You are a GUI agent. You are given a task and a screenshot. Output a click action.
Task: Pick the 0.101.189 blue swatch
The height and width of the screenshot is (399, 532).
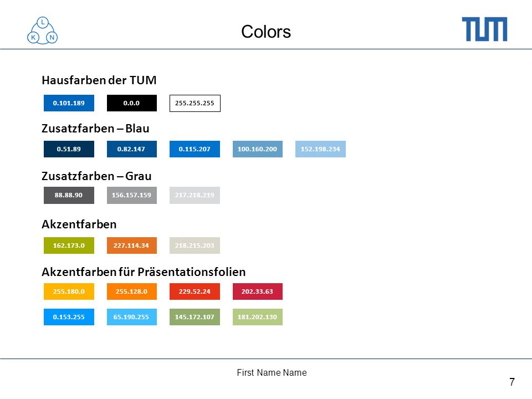click(69, 103)
